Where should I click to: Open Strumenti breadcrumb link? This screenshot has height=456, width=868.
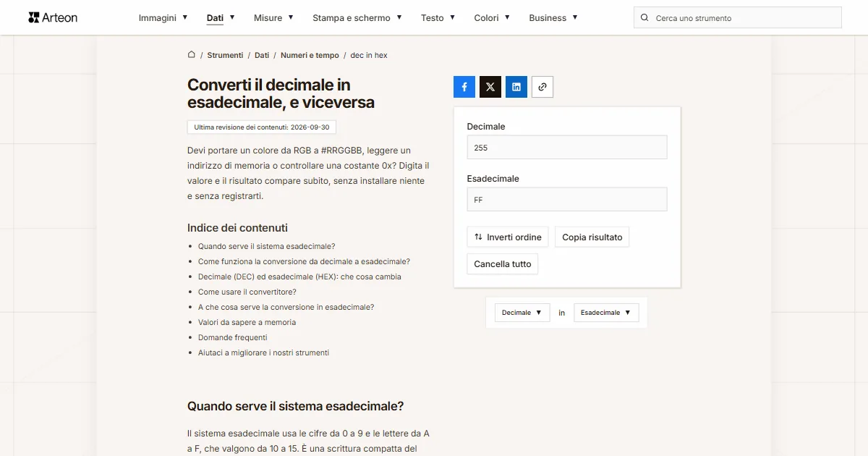tap(226, 55)
